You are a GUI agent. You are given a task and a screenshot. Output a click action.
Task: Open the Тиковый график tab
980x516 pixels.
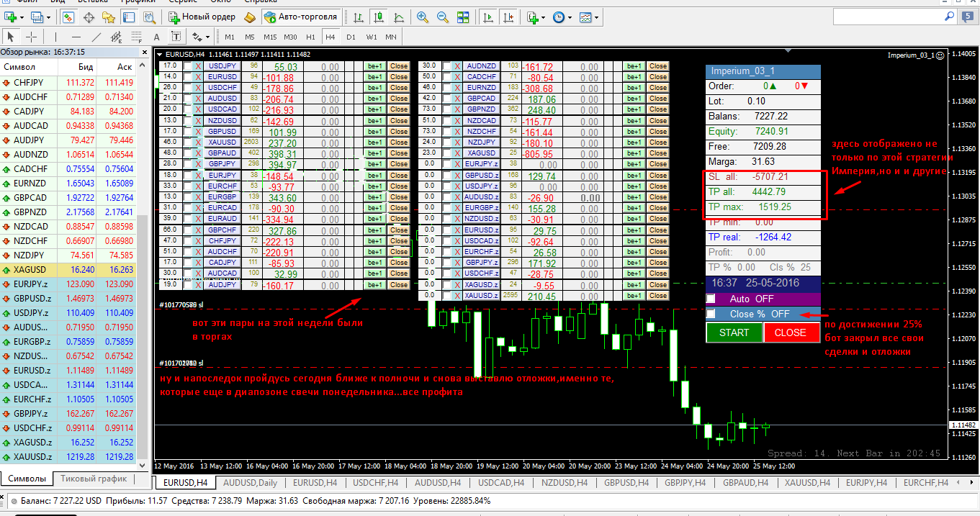tap(94, 479)
